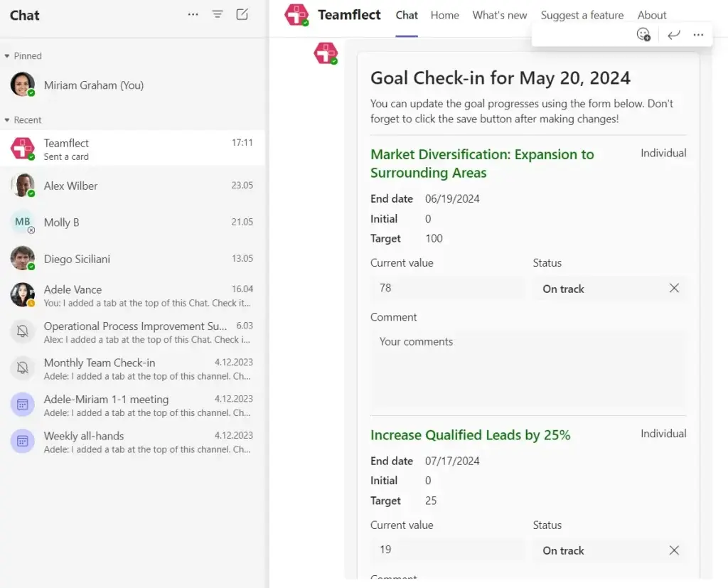The image size is (728, 588).
Task: Click calendar icon for Adele-Miriam 1-1 meeting
Action: [x=22, y=405]
